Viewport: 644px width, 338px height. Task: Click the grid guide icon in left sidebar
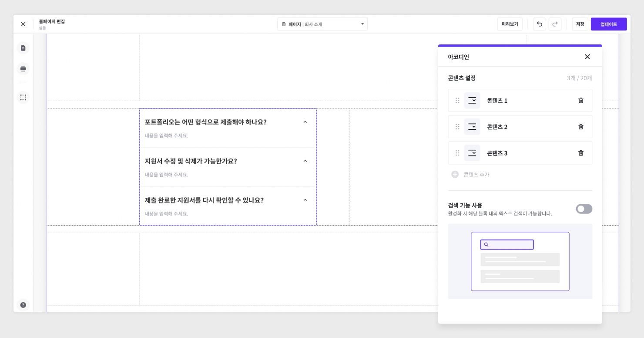click(x=23, y=97)
